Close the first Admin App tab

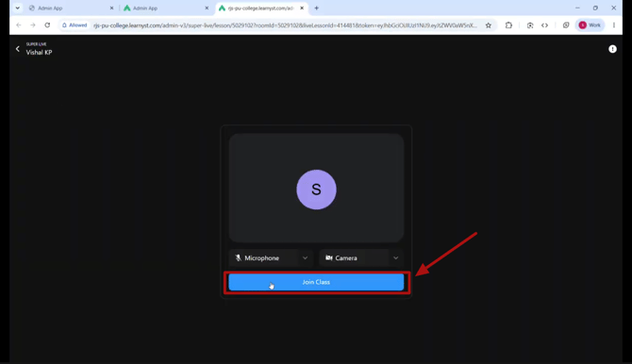click(111, 8)
